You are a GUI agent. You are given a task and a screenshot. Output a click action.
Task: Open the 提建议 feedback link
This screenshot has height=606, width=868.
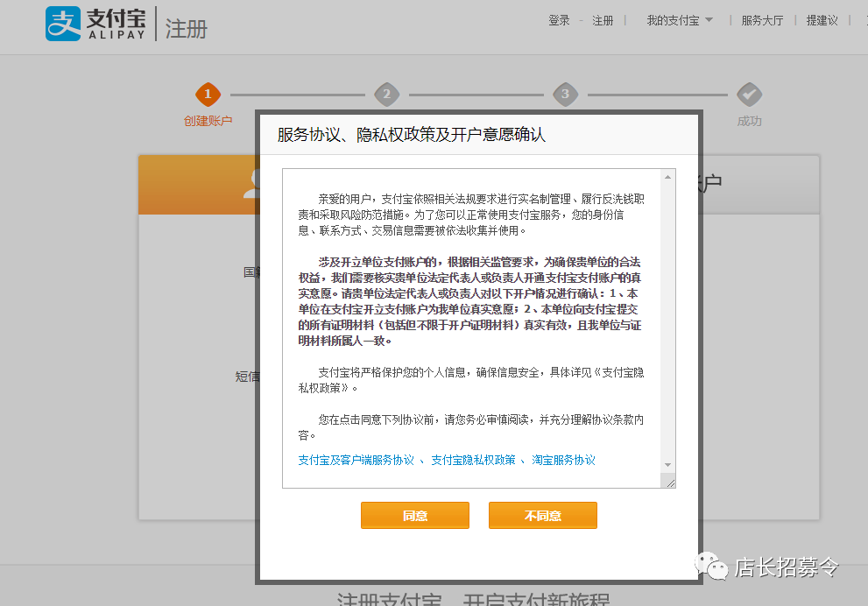click(x=822, y=20)
